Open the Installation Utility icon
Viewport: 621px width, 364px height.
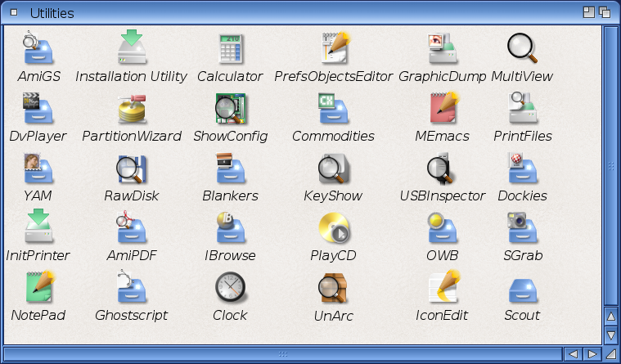(x=131, y=51)
